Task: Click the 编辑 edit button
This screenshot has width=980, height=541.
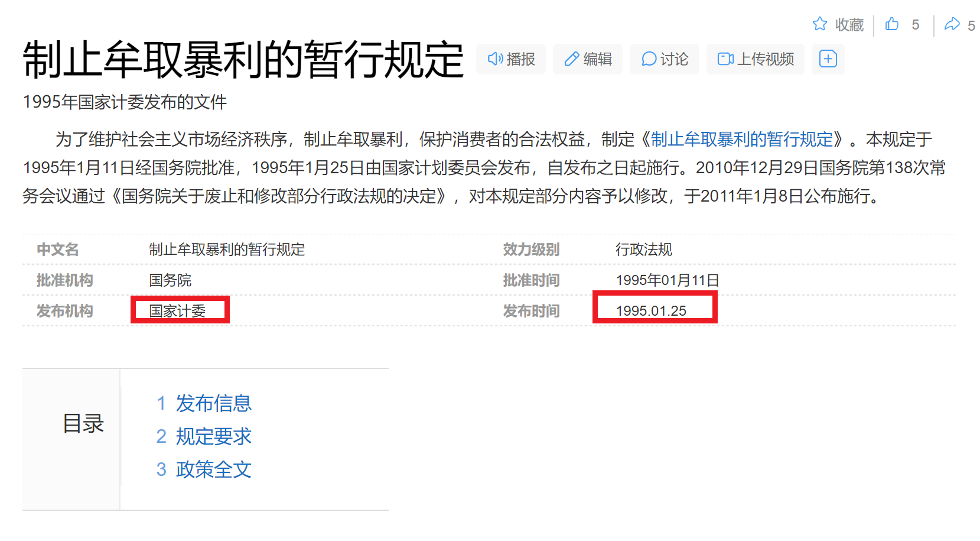Action: 588,59
